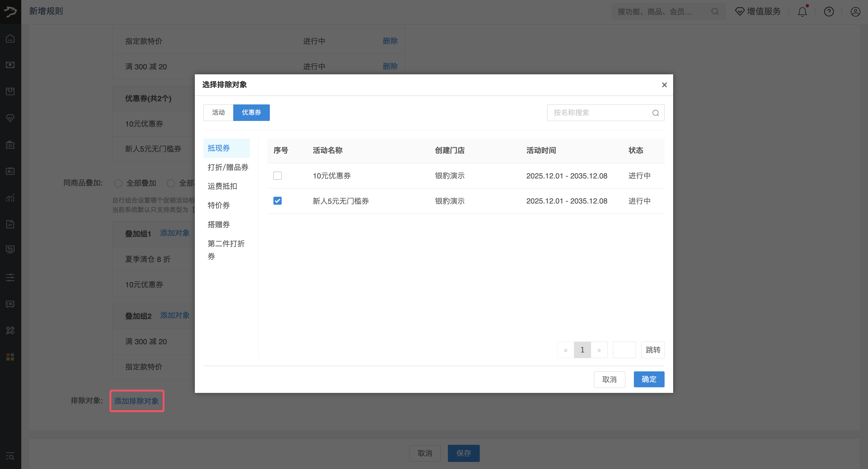Image resolution: width=868 pixels, height=469 pixels.
Task: Select the 抵现券 category
Action: (x=226, y=148)
